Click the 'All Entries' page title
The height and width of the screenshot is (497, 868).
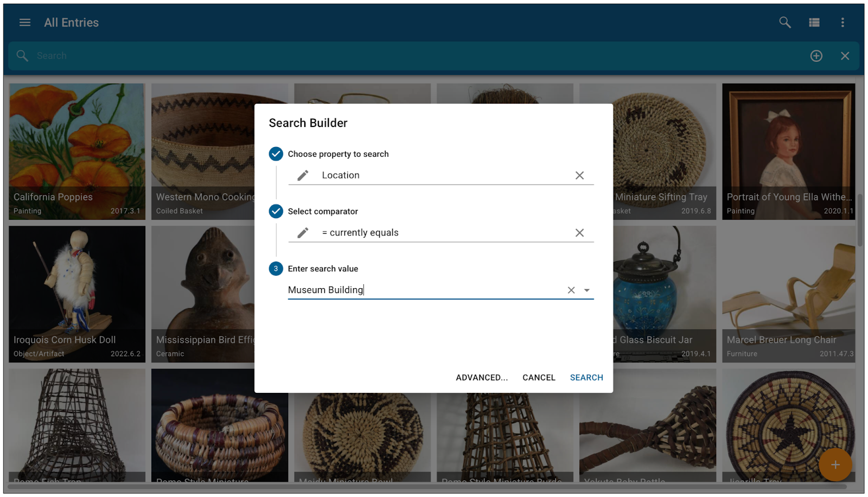click(71, 22)
